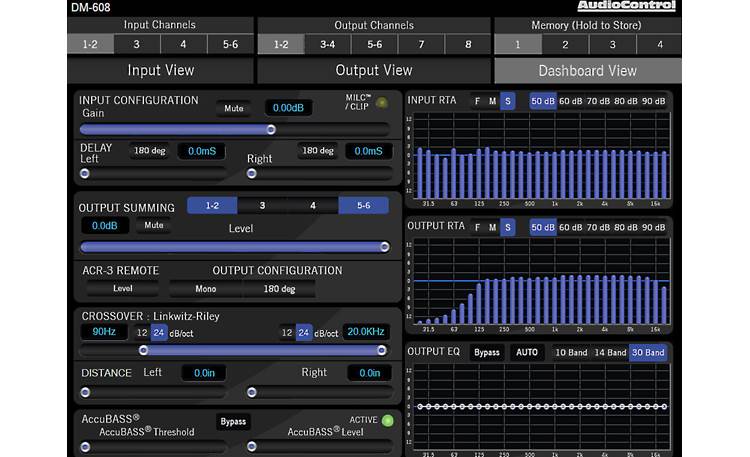Recall Memory preset 1

[x=518, y=45]
